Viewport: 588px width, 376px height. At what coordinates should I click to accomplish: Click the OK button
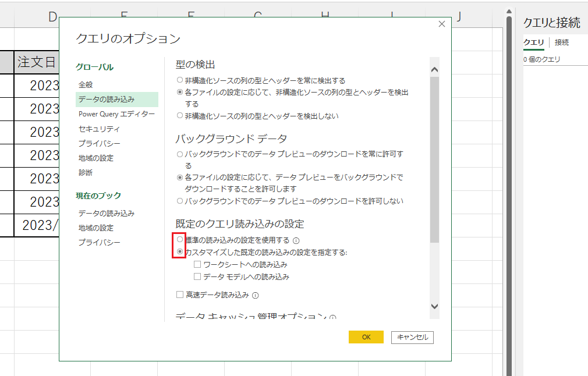[x=366, y=337]
